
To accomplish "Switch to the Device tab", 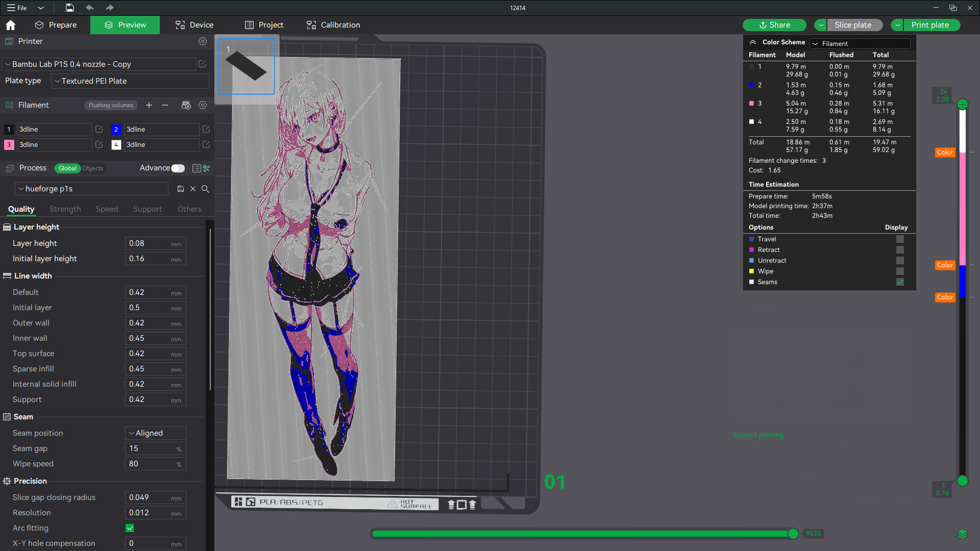I will (194, 25).
